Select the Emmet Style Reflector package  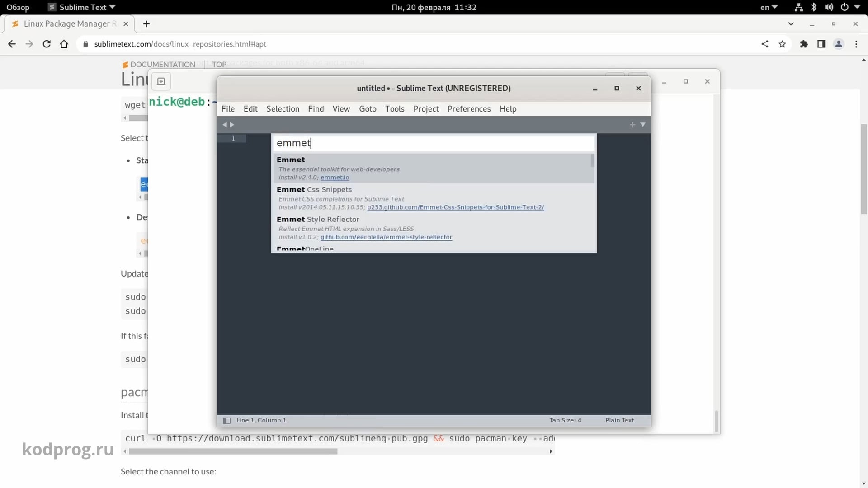(433, 228)
